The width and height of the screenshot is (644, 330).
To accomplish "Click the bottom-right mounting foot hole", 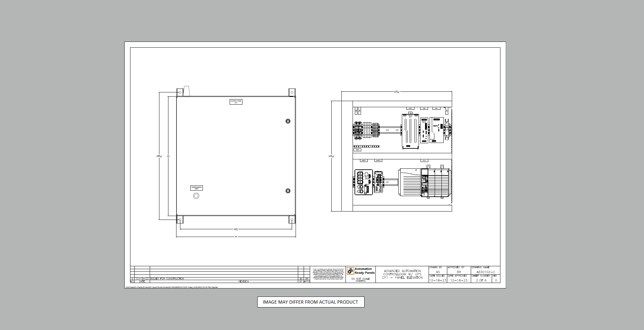I will click(292, 220).
